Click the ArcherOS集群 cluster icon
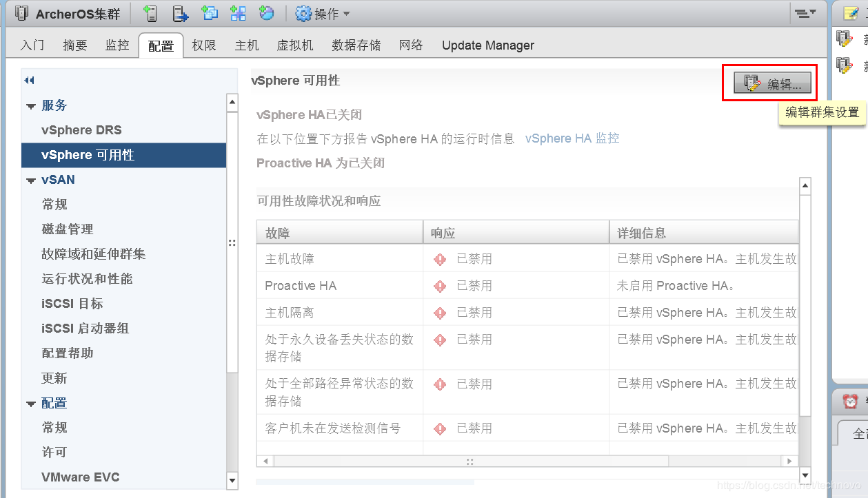Image resolution: width=868 pixels, height=498 pixels. [21, 13]
